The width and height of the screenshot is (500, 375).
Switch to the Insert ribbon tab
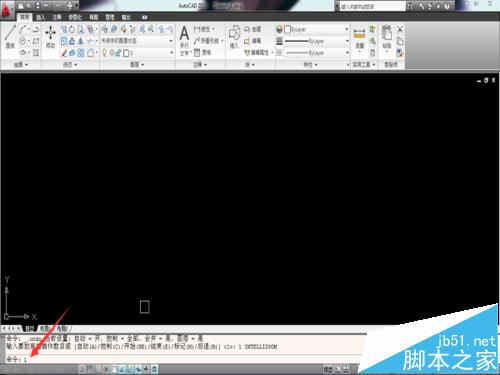click(40, 17)
